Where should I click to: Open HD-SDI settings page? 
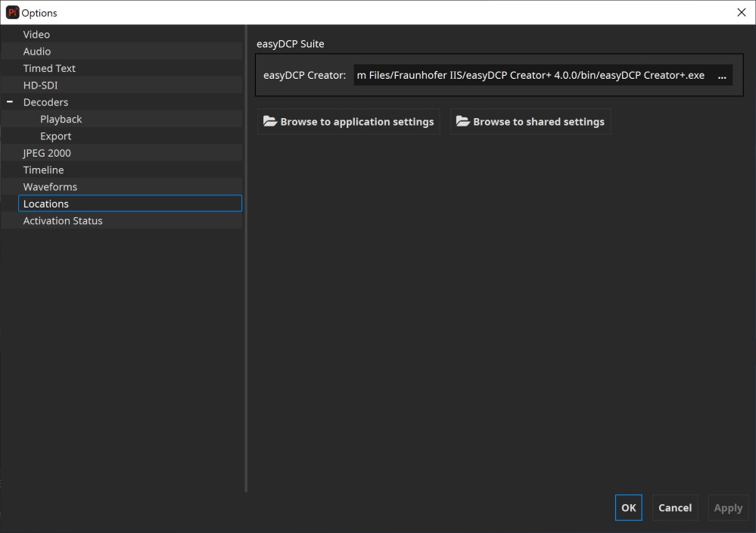tap(40, 86)
